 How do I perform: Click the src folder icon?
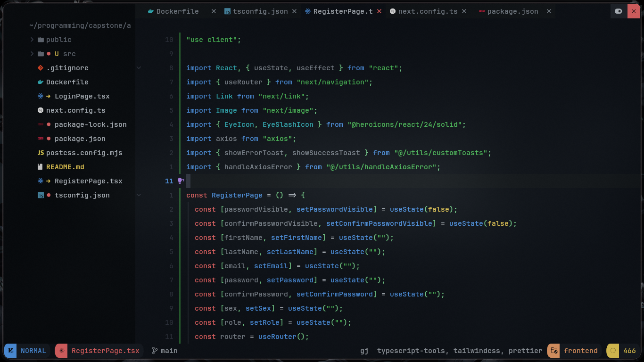coord(41,54)
